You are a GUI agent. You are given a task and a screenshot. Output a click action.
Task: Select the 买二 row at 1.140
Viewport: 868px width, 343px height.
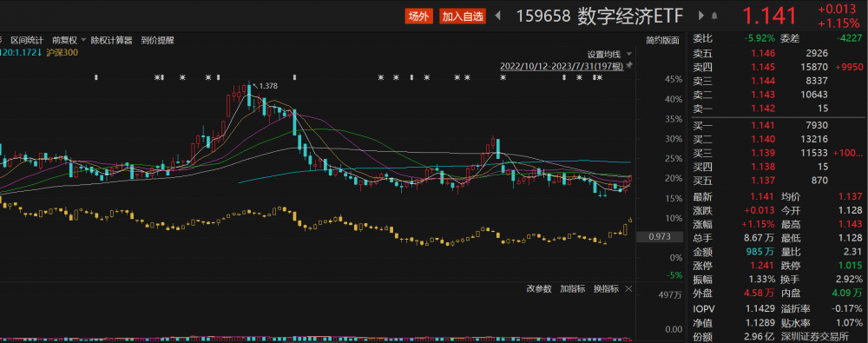point(778,139)
